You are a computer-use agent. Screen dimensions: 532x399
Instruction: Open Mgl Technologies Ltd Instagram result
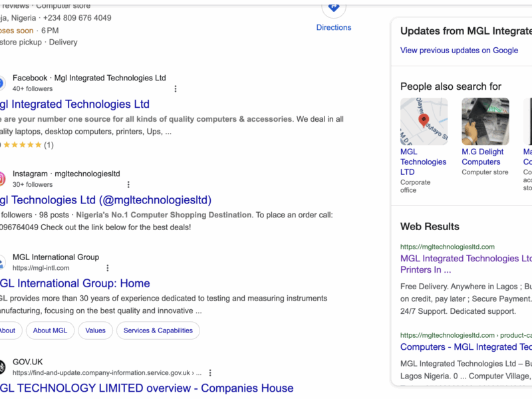[x=106, y=200]
